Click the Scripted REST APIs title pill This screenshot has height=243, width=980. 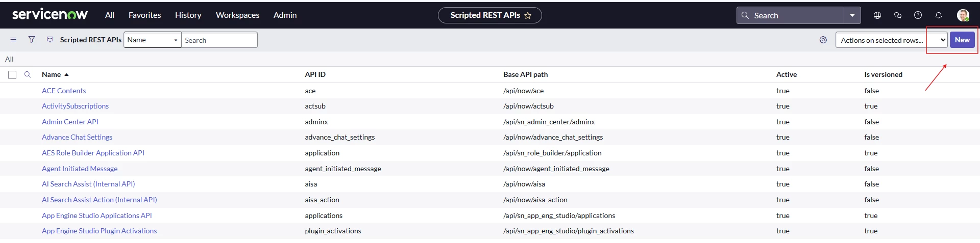coord(490,15)
